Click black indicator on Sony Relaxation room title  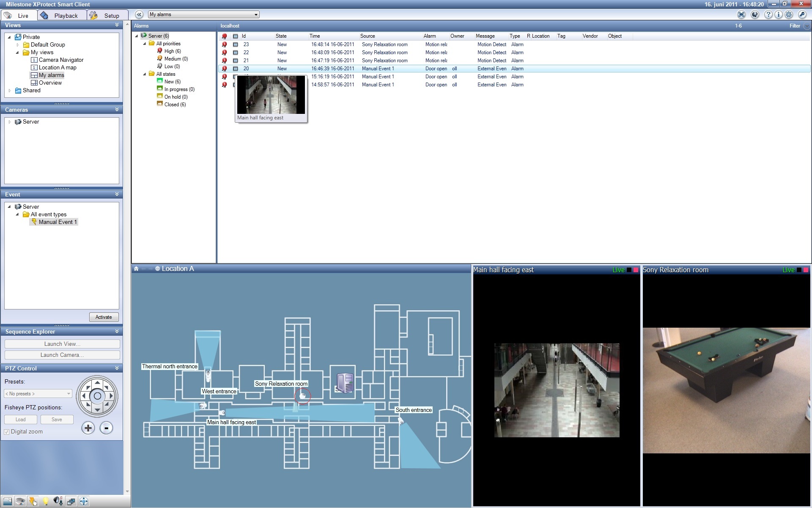(x=799, y=270)
